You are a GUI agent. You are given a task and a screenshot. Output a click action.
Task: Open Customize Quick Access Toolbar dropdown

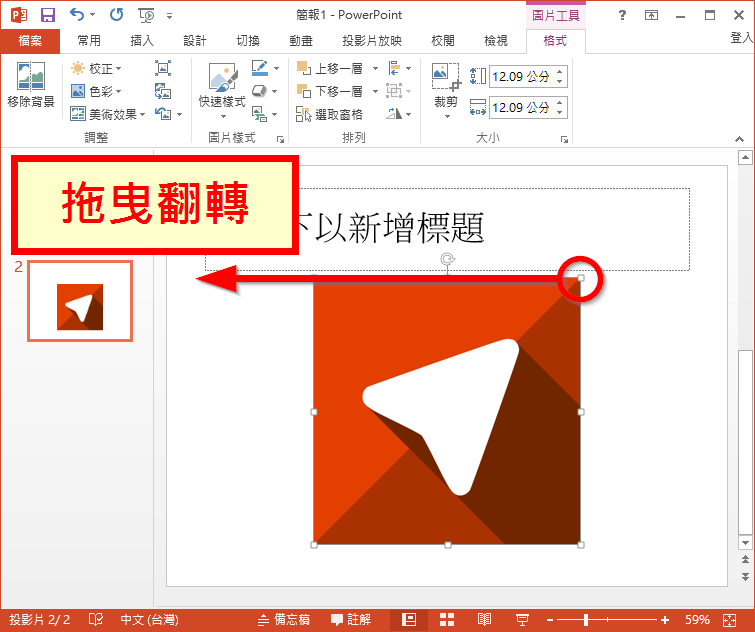[169, 16]
